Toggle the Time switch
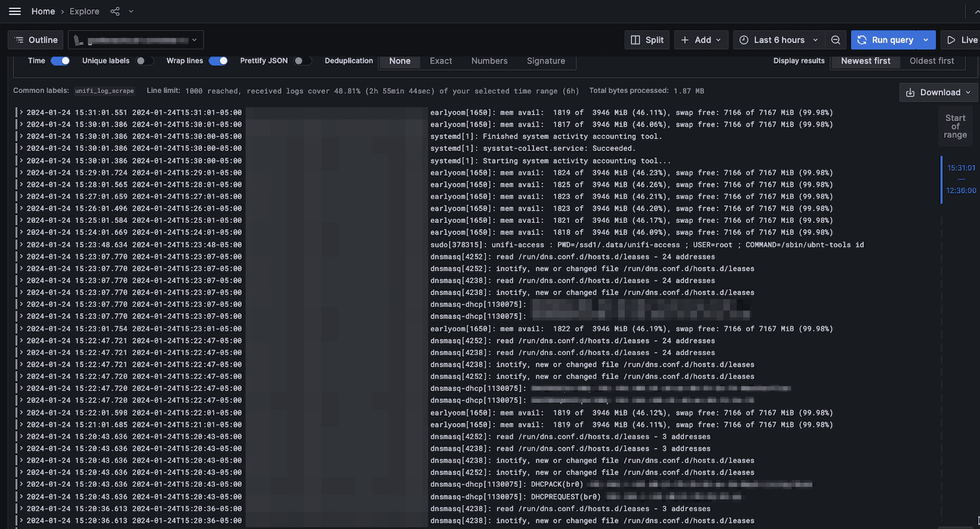 click(60, 61)
